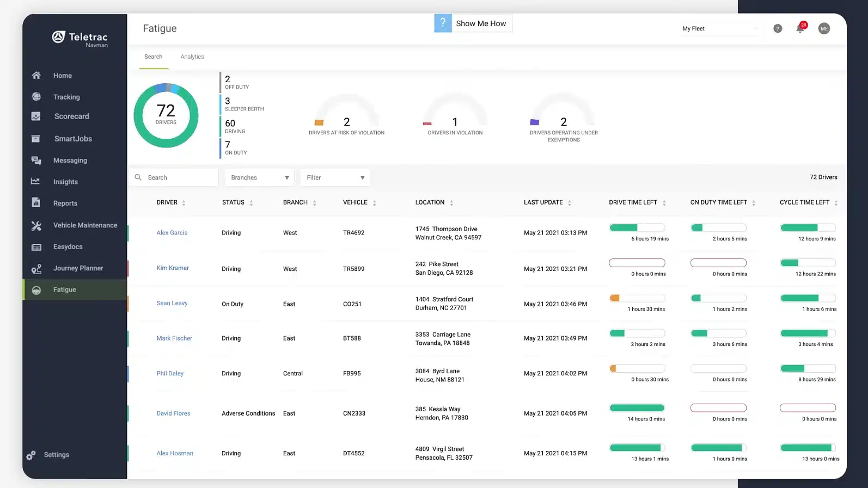Toggle sort on Last Update column

tap(569, 203)
